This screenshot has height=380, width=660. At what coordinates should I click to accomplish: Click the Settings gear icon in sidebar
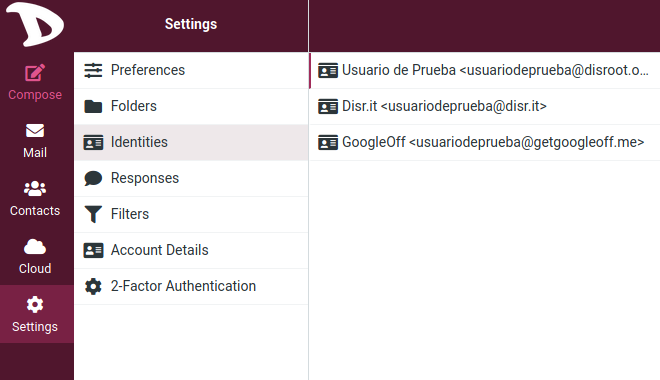35,304
